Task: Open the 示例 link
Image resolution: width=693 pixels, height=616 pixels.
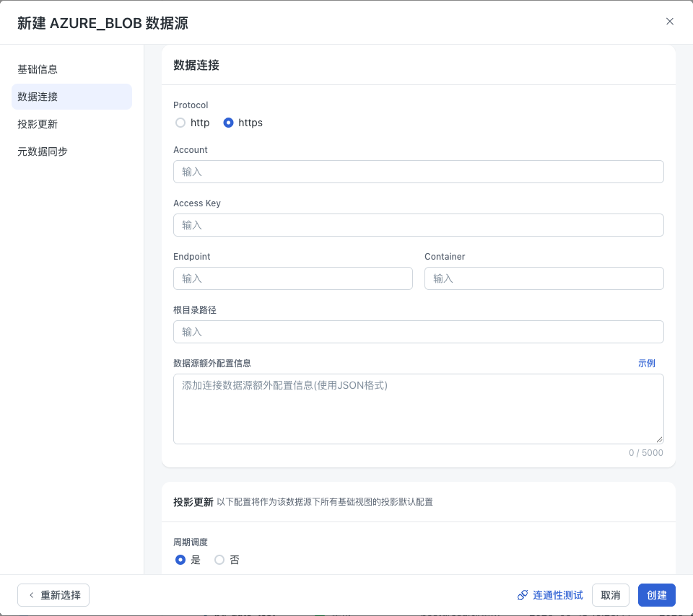Action: pyautogui.click(x=646, y=364)
